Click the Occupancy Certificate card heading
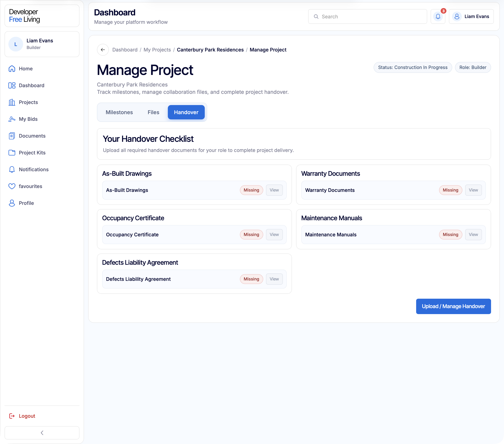Viewport: 504px width, 444px height. point(133,218)
